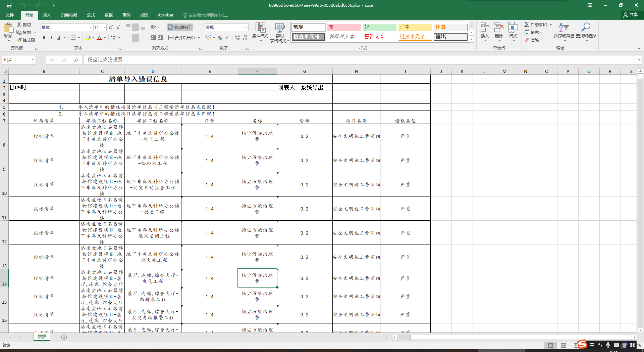Click the Insert cells icon
644x352 pixels.
tap(485, 28)
